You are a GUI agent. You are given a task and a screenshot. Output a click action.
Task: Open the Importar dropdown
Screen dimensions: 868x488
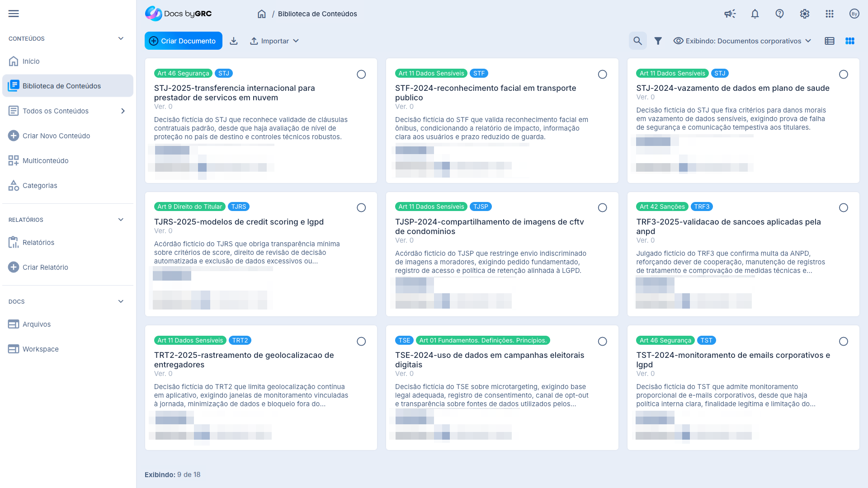pos(274,41)
